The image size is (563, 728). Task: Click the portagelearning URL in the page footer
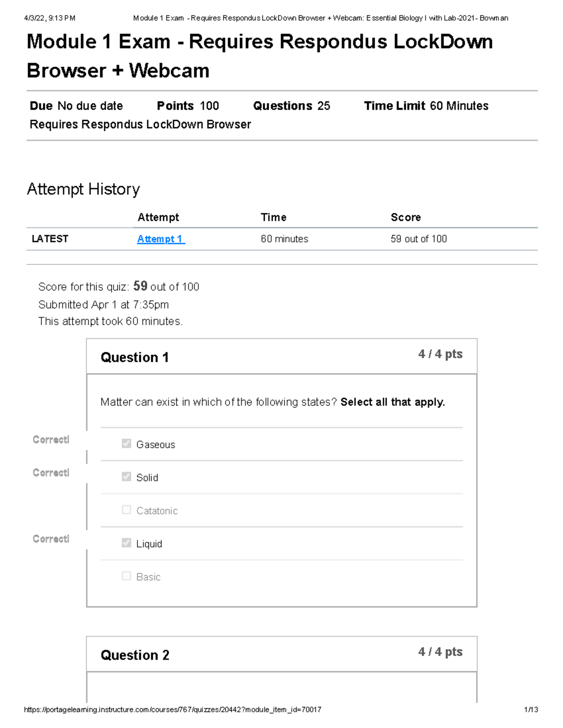point(173,710)
